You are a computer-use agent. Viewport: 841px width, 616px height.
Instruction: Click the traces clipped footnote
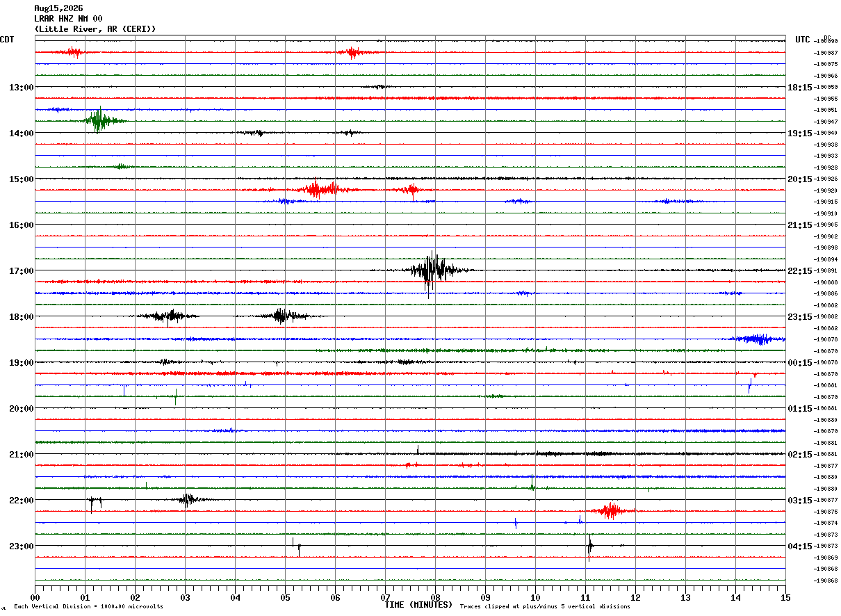545,606
